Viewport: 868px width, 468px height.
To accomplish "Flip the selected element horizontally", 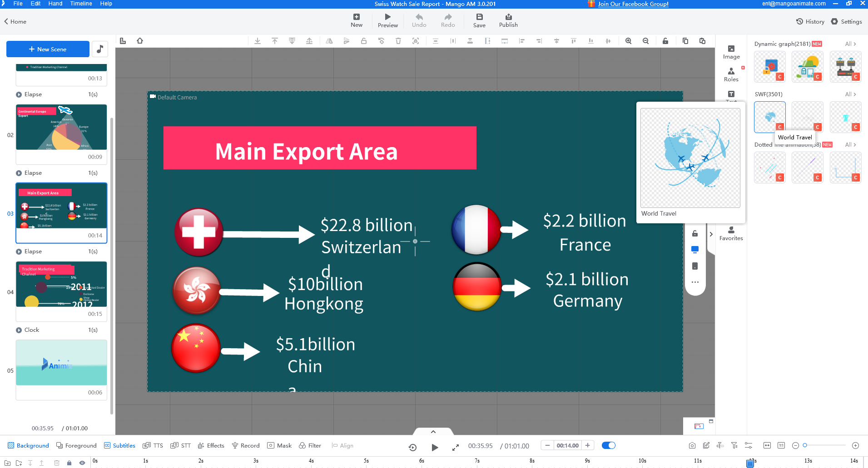I will pyautogui.click(x=329, y=41).
